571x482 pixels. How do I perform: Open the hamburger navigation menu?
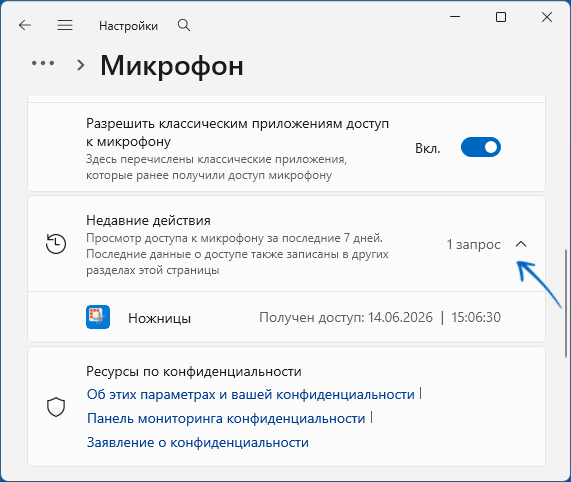[x=65, y=25]
